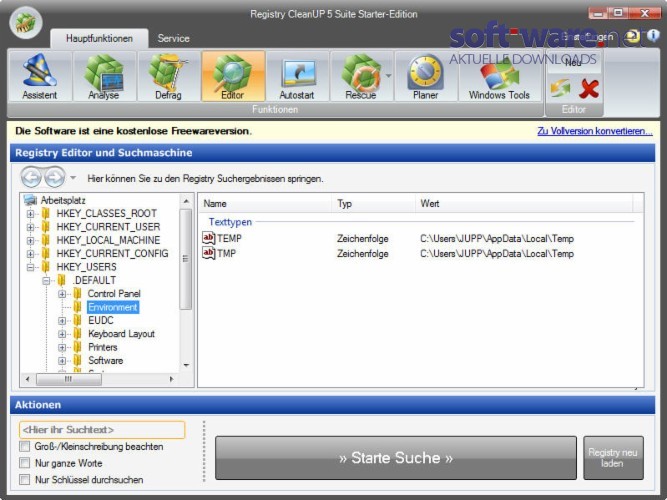
Task: Open the Assistent wizard tool
Action: [x=40, y=76]
